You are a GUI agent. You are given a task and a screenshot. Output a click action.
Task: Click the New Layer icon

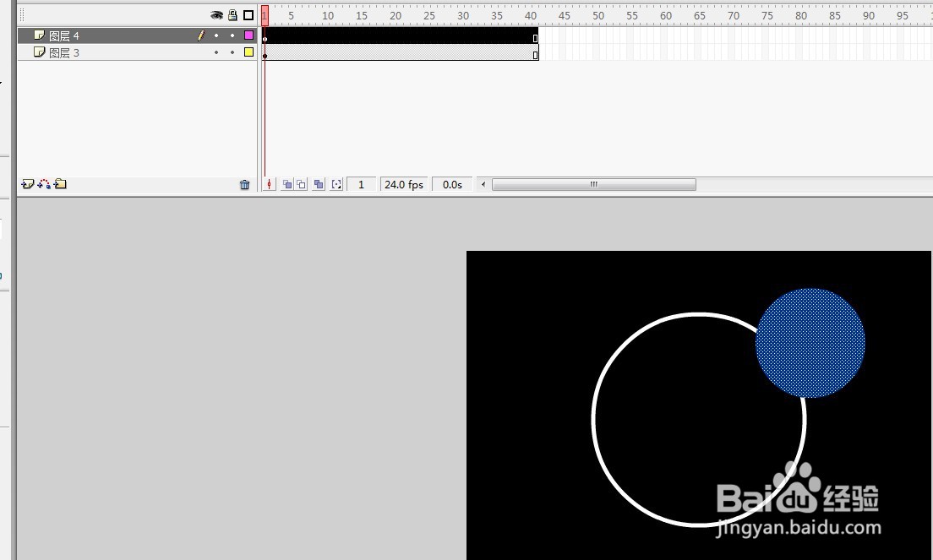(x=27, y=184)
